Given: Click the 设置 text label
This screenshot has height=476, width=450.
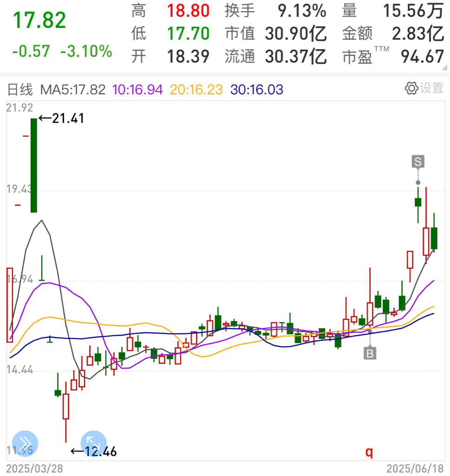Looking at the screenshot, I should [432, 88].
